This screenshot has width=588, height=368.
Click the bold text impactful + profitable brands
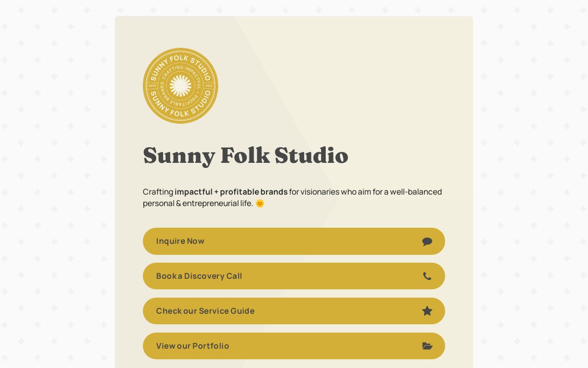pos(231,192)
